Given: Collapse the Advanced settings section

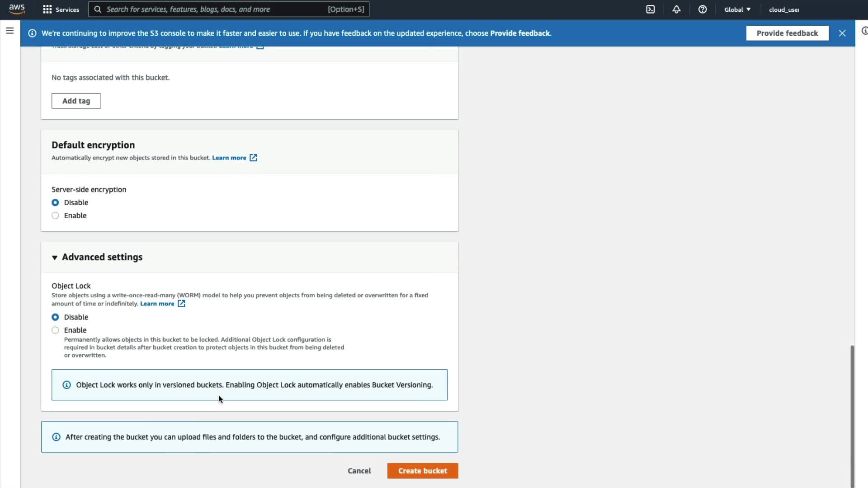Looking at the screenshot, I should coord(55,257).
